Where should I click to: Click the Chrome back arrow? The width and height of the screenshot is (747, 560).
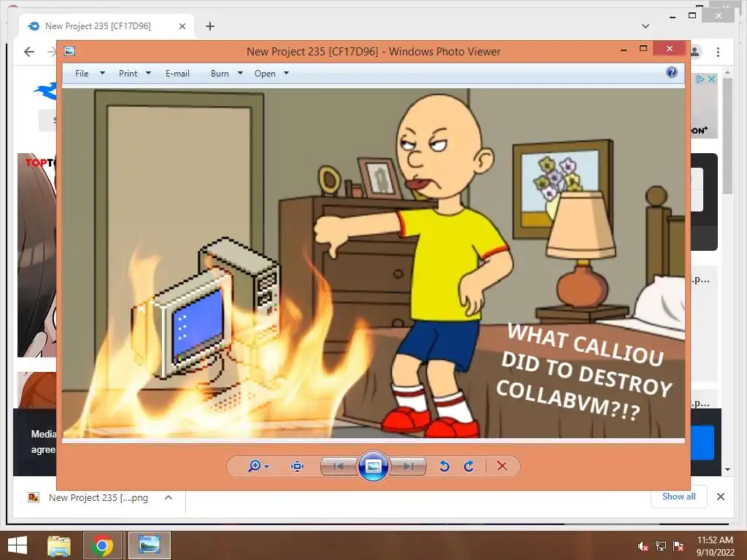pos(29,52)
